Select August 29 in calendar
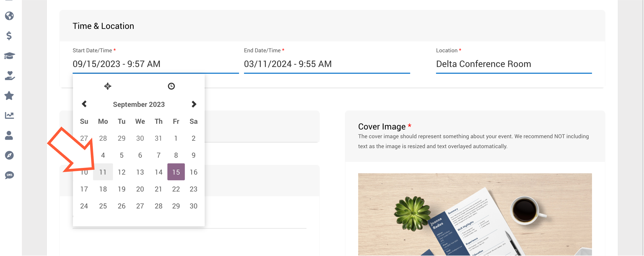The width and height of the screenshot is (644, 256). pos(122,138)
